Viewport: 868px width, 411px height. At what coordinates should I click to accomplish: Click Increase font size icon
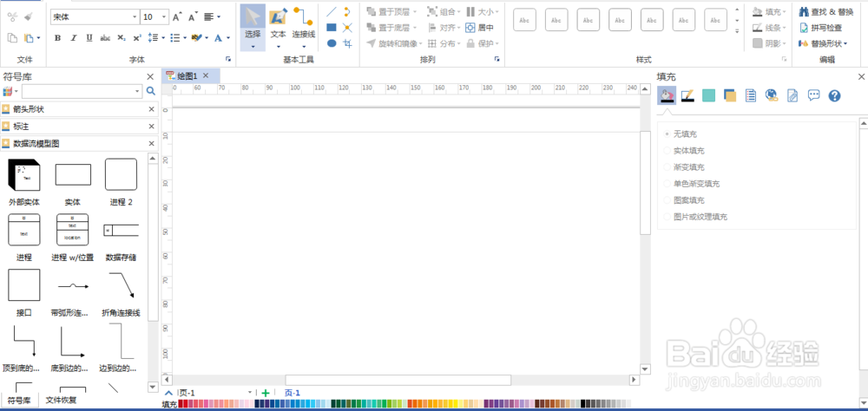(176, 17)
